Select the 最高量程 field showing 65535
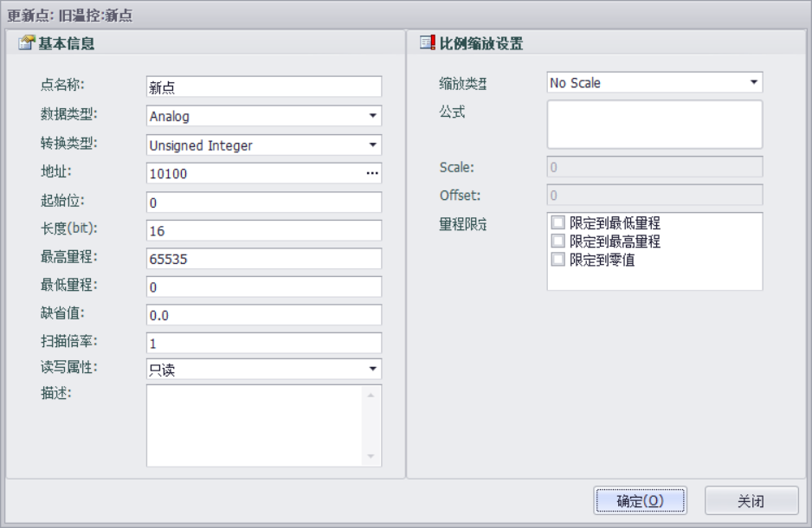This screenshot has width=812, height=528. pyautogui.click(x=264, y=259)
